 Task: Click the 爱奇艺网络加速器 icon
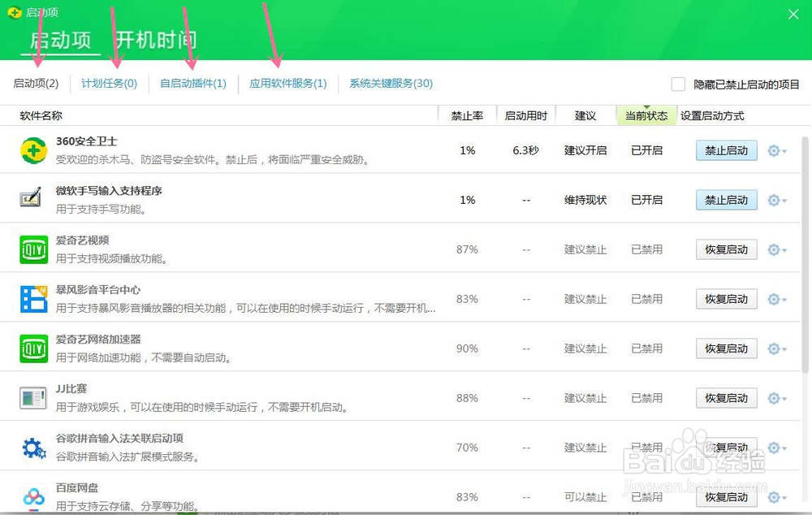pyautogui.click(x=33, y=348)
